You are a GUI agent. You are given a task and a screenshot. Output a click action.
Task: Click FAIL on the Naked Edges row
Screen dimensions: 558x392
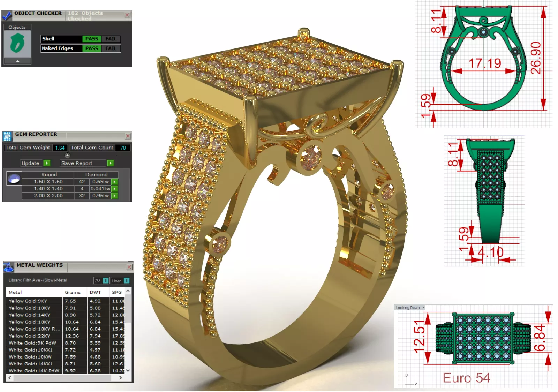[111, 48]
